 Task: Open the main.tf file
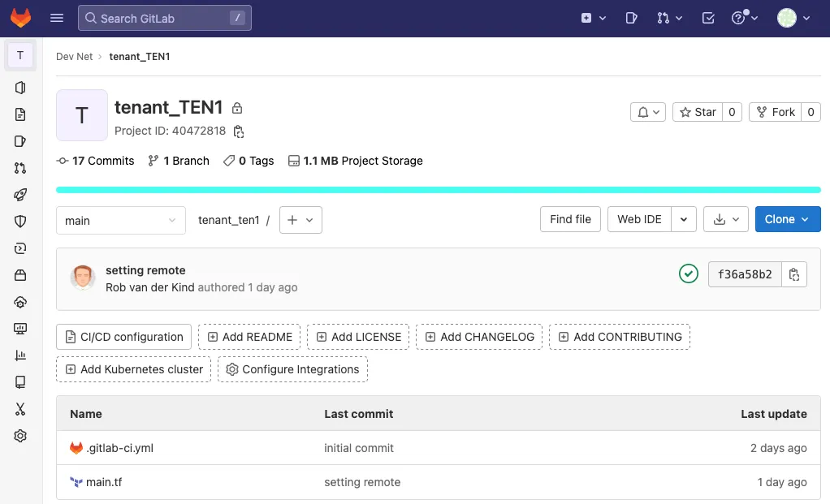104,482
